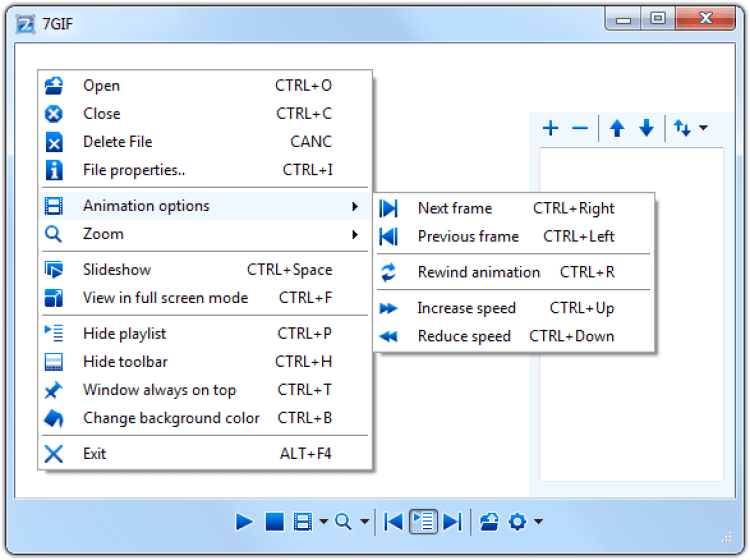This screenshot has height=560, width=750.
Task: Maximize the 7GIF window
Action: coord(658,19)
